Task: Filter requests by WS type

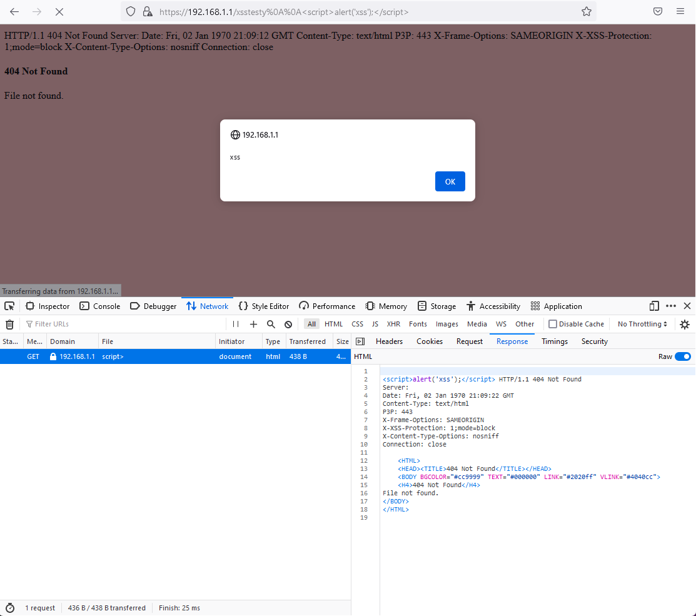Action: pos(501,324)
